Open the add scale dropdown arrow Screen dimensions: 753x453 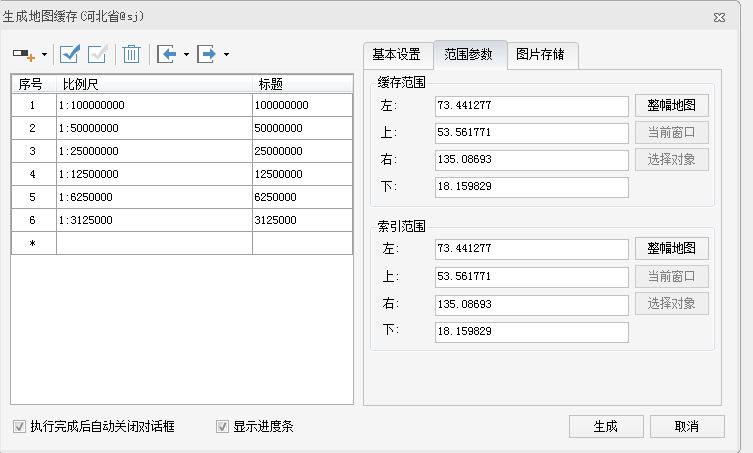(x=44, y=54)
